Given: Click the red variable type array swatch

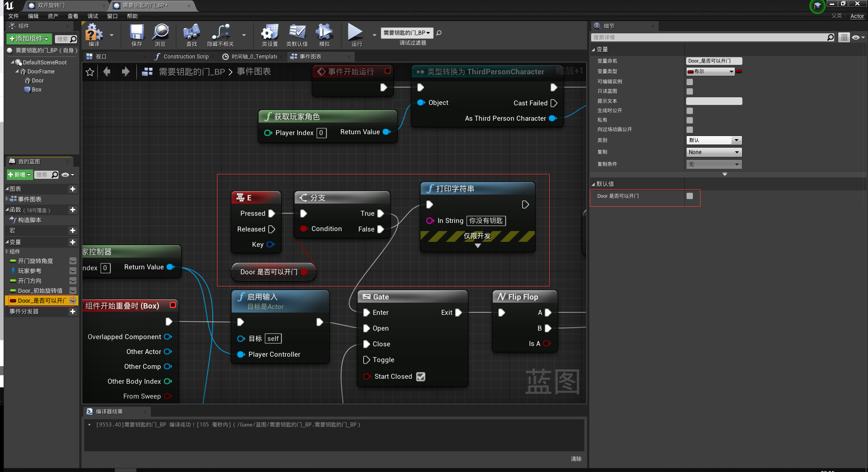Looking at the screenshot, I should [x=739, y=72].
